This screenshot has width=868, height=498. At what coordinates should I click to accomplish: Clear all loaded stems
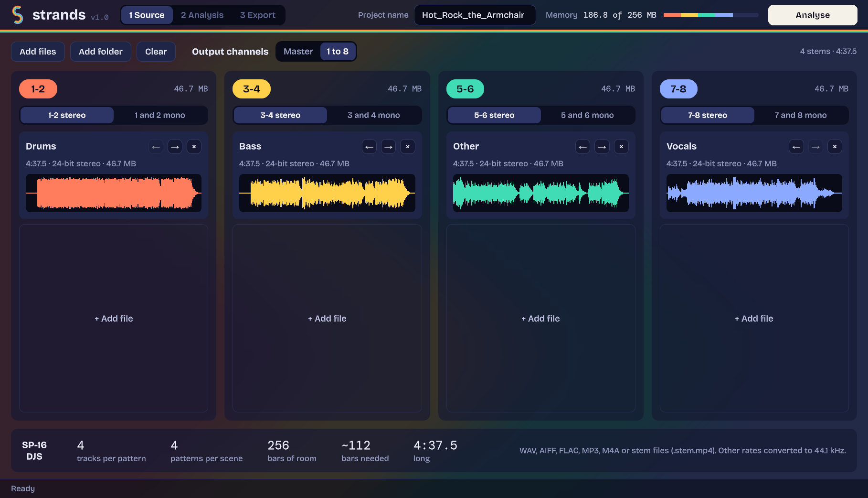click(x=156, y=52)
